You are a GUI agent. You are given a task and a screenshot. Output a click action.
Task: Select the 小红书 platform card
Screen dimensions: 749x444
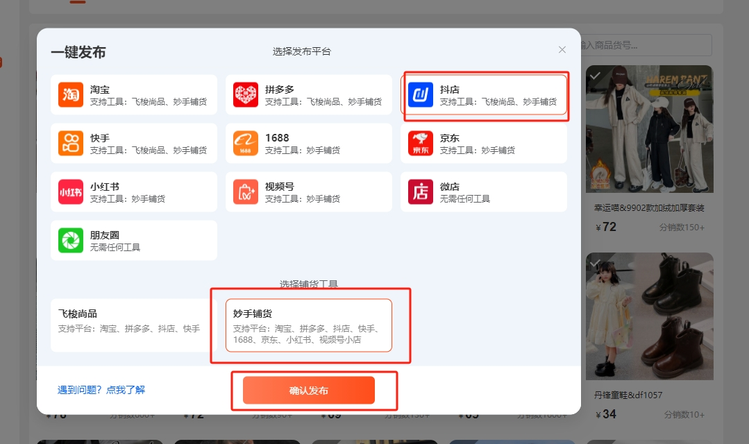tap(134, 192)
